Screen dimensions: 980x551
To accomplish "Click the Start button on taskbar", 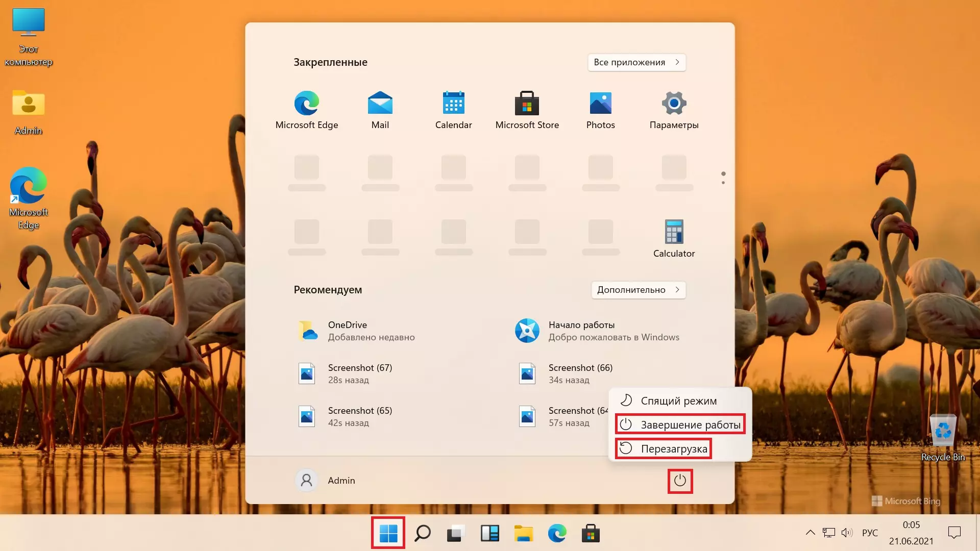I will click(388, 533).
